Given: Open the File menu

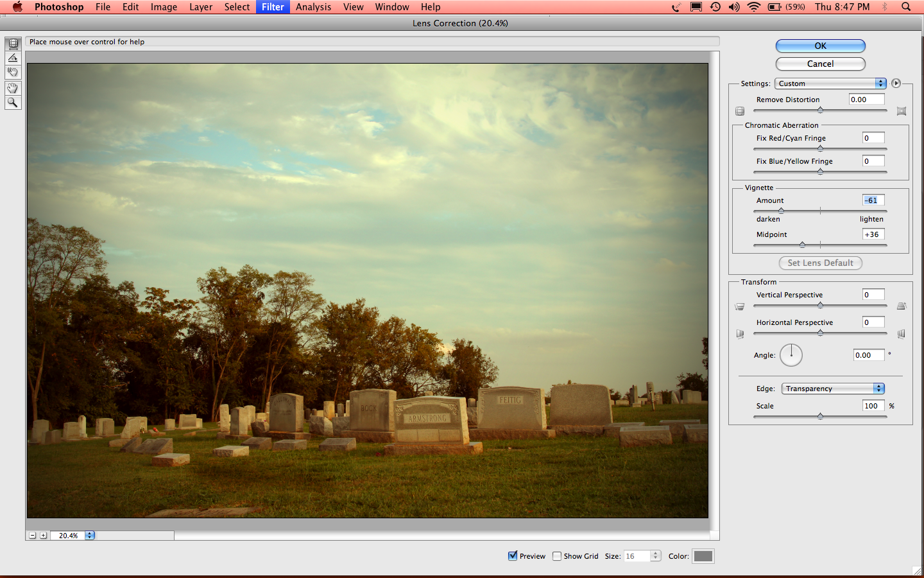Looking at the screenshot, I should click(x=103, y=7).
